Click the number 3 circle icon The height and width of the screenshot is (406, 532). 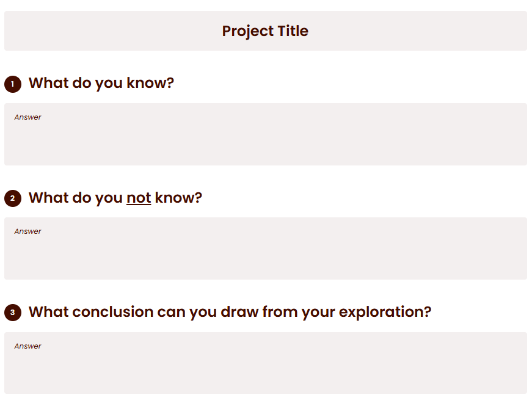(13, 313)
